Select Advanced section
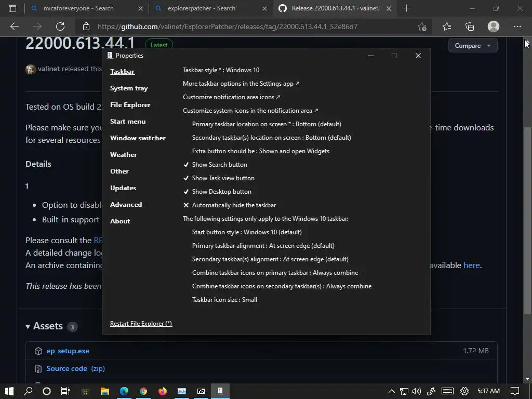 coord(126,205)
